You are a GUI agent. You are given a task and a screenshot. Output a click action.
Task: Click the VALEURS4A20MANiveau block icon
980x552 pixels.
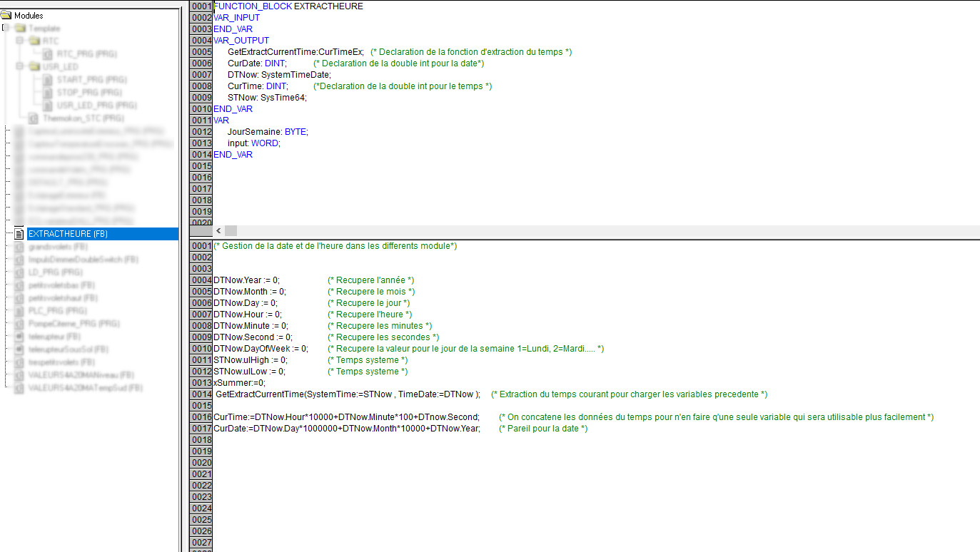(x=19, y=374)
